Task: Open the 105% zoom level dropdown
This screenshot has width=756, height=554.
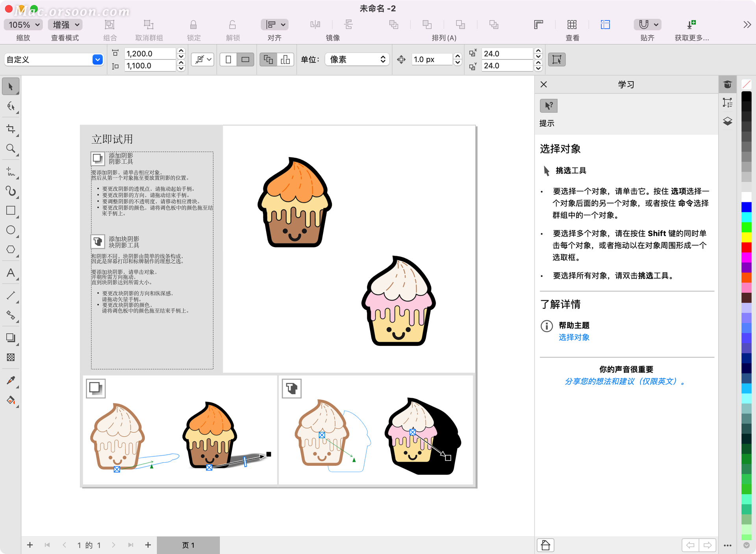Action: tap(24, 25)
